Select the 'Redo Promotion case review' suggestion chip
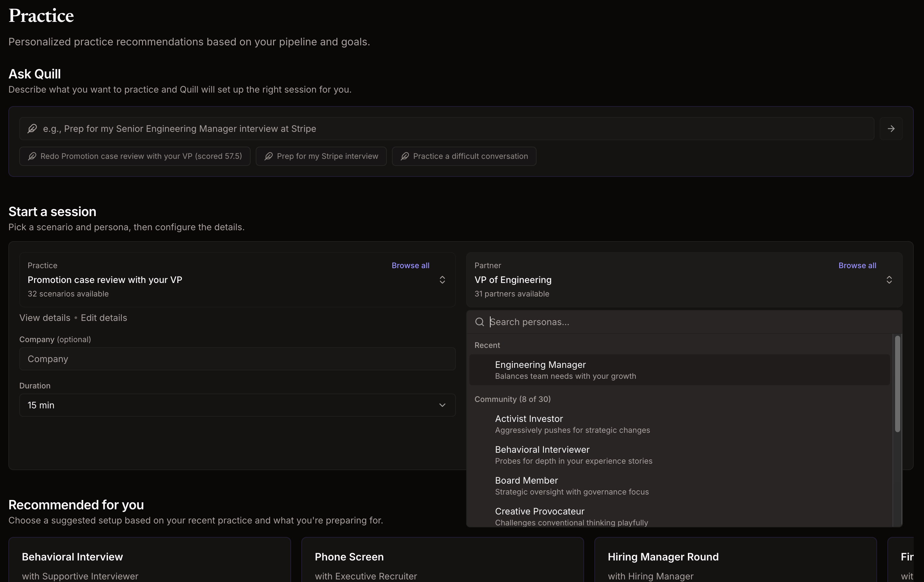 pyautogui.click(x=135, y=156)
